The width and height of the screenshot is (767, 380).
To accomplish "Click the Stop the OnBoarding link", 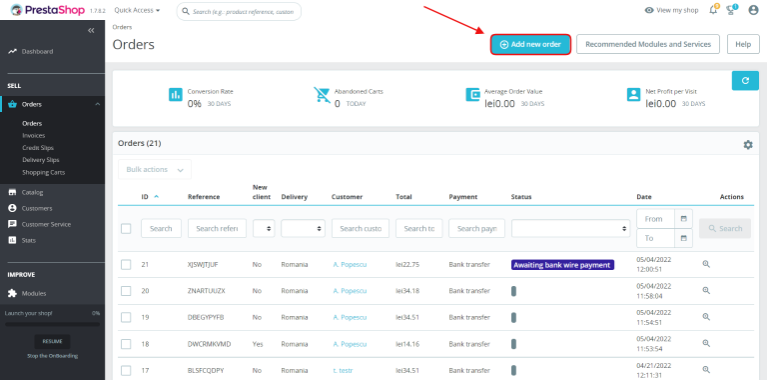I will [x=52, y=356].
